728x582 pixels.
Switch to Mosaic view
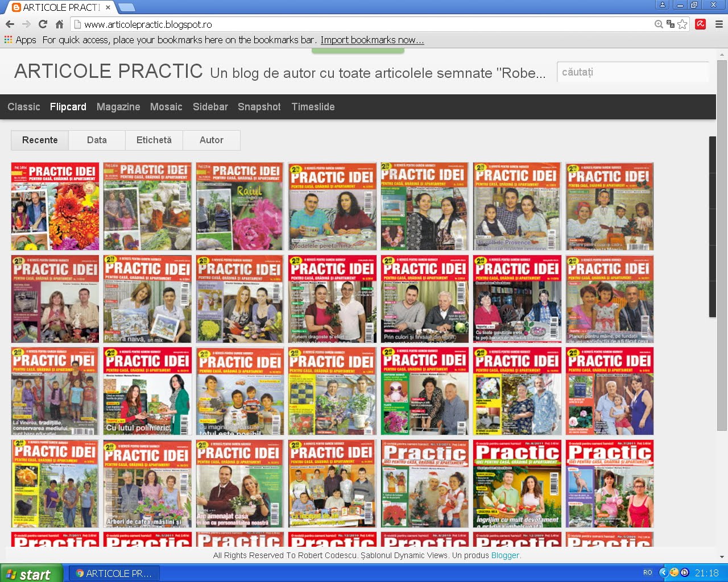pos(166,107)
